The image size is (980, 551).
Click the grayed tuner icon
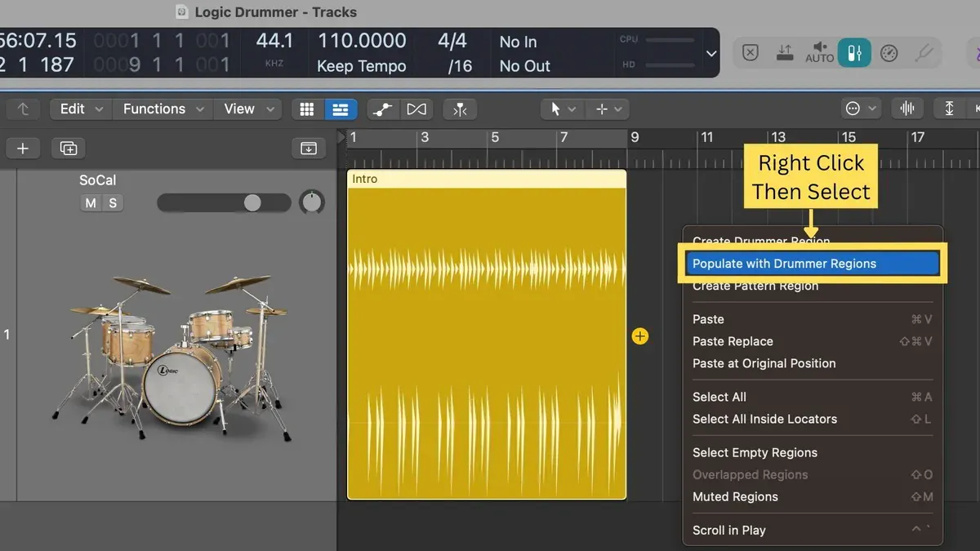pyautogui.click(x=924, y=53)
